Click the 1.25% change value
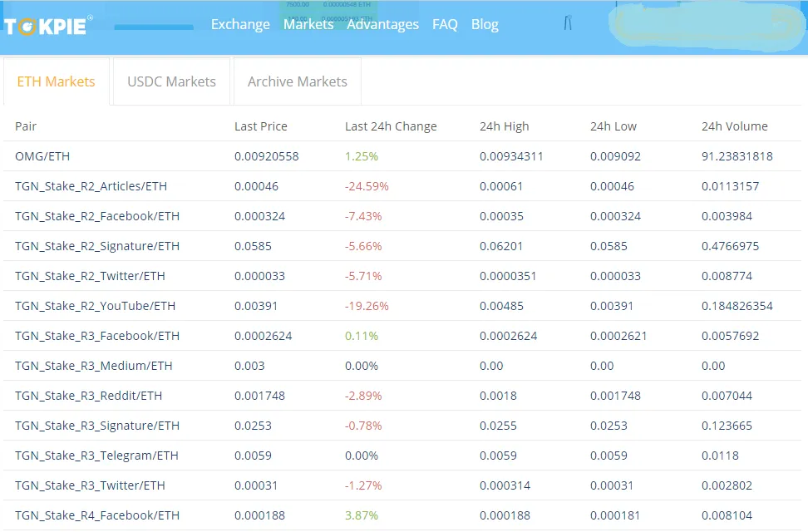This screenshot has width=808, height=532. point(362,156)
